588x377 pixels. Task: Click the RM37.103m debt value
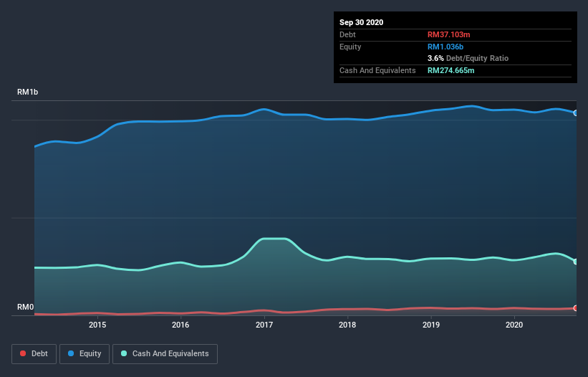coord(448,34)
